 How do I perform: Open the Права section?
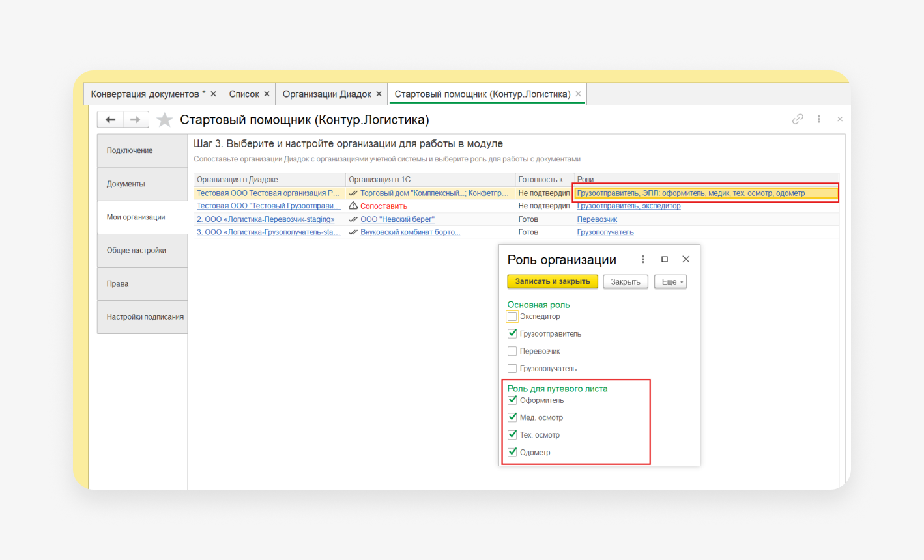click(142, 284)
